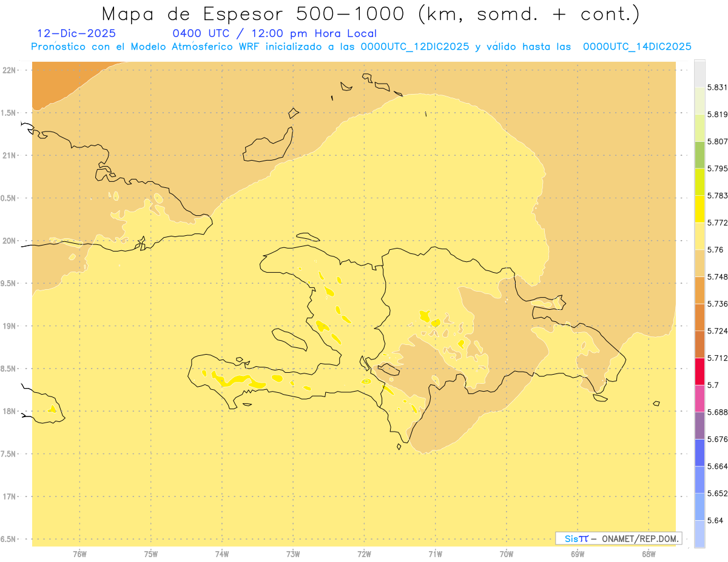Click the legend value 5.652
The height and width of the screenshot is (562, 728).
718,493
